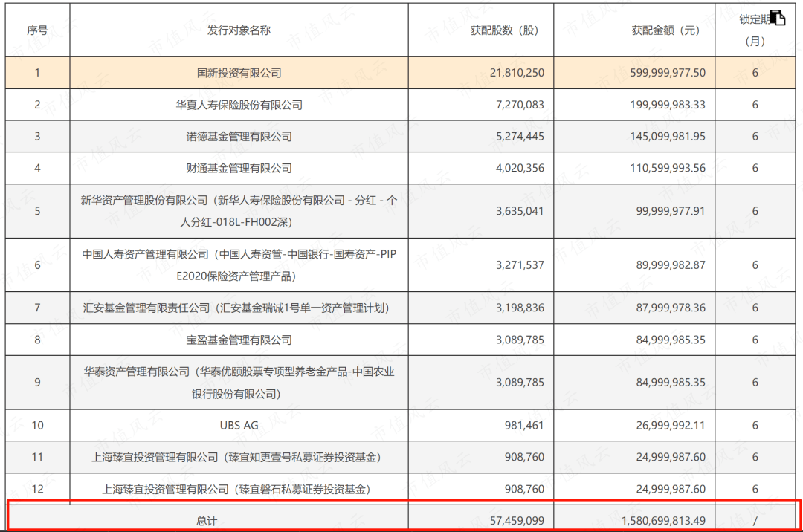Image resolution: width=803 pixels, height=532 pixels.
Task: Click the 总计 label in the total row
Action: coord(207,521)
